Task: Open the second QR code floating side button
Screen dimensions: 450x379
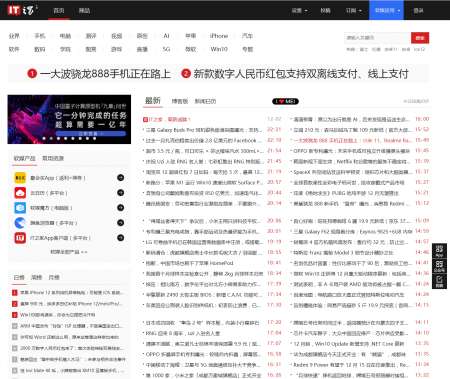Action: [x=439, y=266]
